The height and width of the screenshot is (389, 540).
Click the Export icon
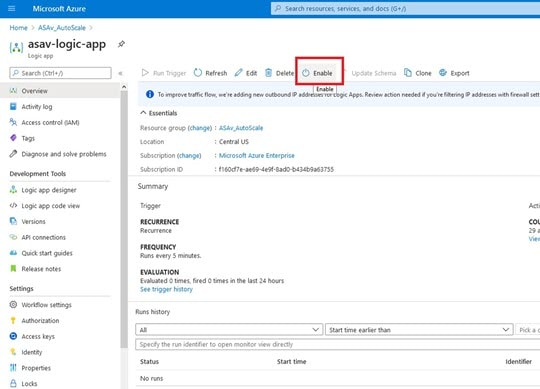tap(443, 73)
